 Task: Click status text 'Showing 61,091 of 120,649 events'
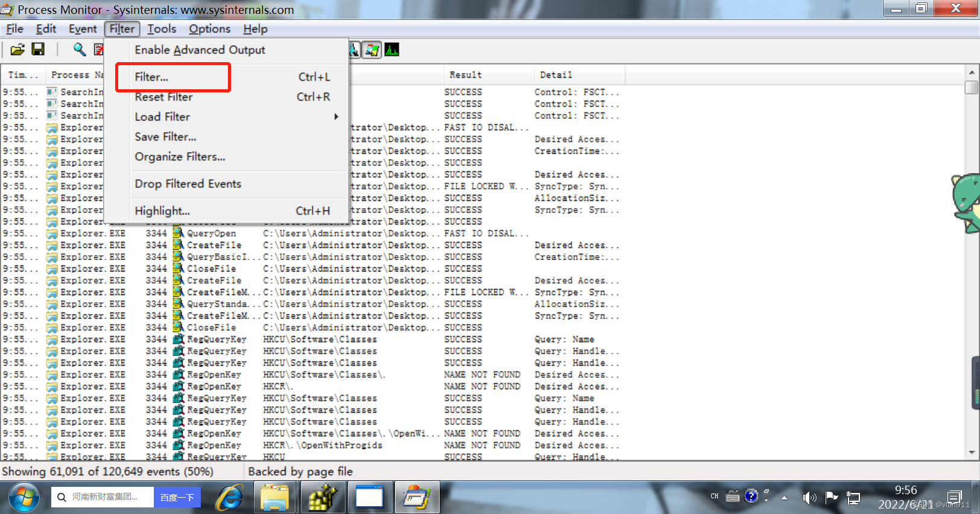[107, 472]
